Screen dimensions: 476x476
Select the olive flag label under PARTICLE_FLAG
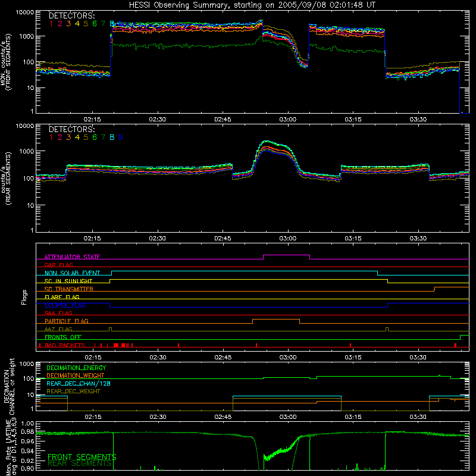click(58, 329)
